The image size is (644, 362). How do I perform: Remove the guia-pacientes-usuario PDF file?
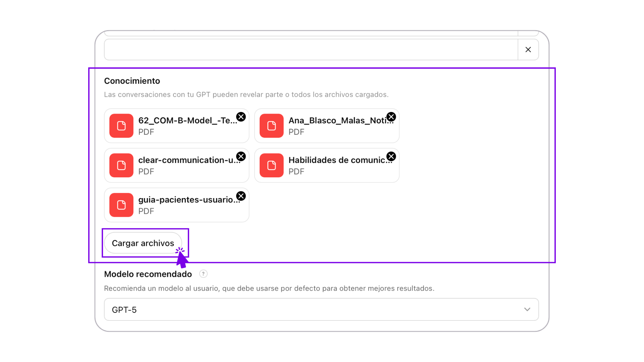(x=241, y=196)
